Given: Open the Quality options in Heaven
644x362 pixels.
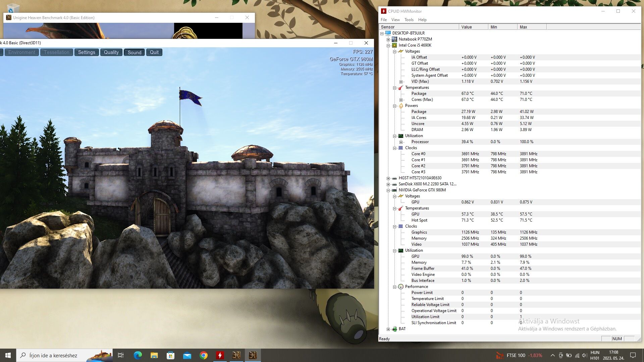Looking at the screenshot, I should click(x=111, y=52).
